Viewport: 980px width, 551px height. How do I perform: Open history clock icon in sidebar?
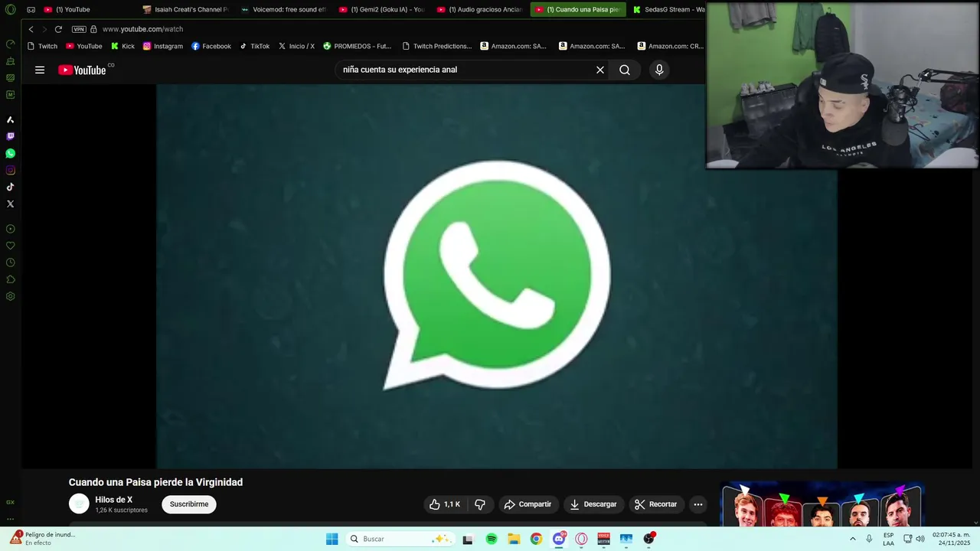pos(10,262)
